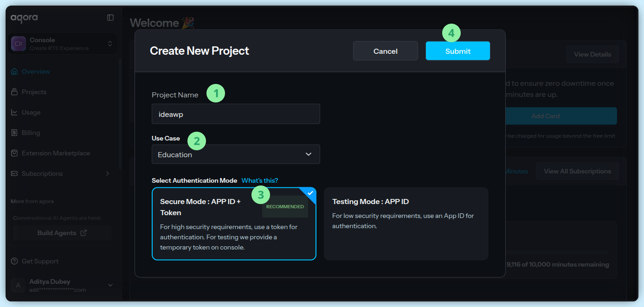
Task: Click the Overview home icon
Action: click(14, 71)
